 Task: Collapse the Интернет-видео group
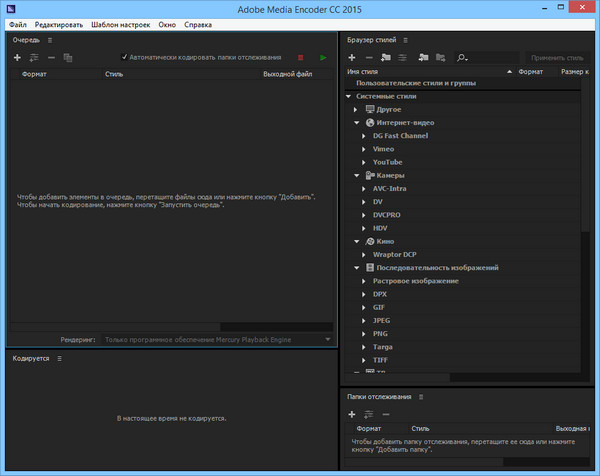tap(358, 122)
